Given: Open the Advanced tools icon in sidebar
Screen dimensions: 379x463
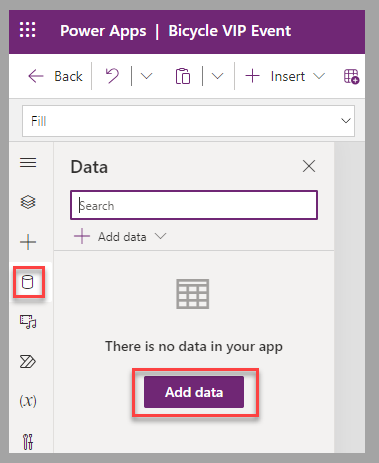Looking at the screenshot, I should tap(28, 441).
